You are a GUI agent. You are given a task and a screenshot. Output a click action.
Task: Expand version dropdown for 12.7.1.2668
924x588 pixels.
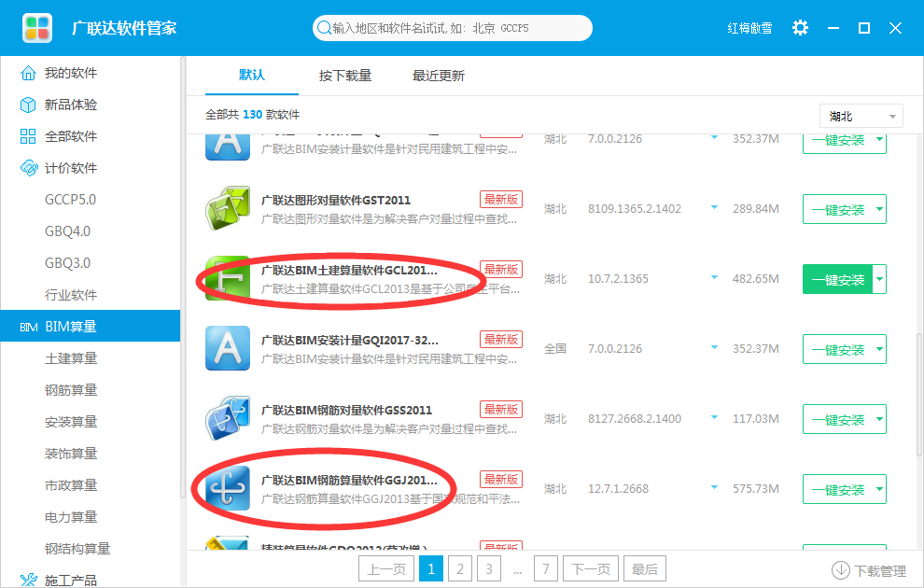[x=714, y=488]
